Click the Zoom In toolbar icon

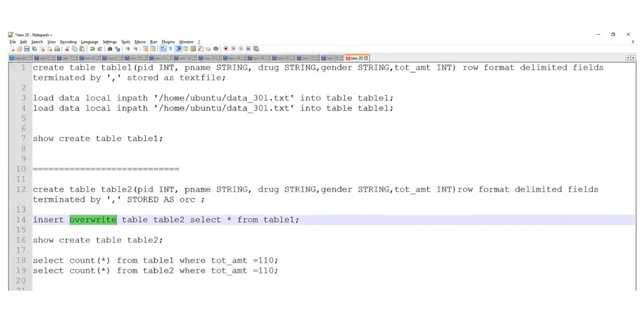tap(128, 48)
